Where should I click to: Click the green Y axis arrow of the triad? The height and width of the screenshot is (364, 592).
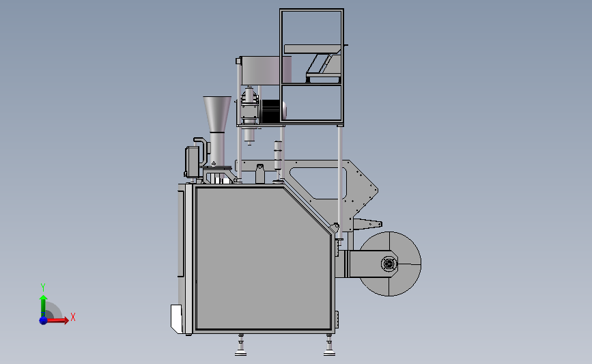tap(44, 307)
